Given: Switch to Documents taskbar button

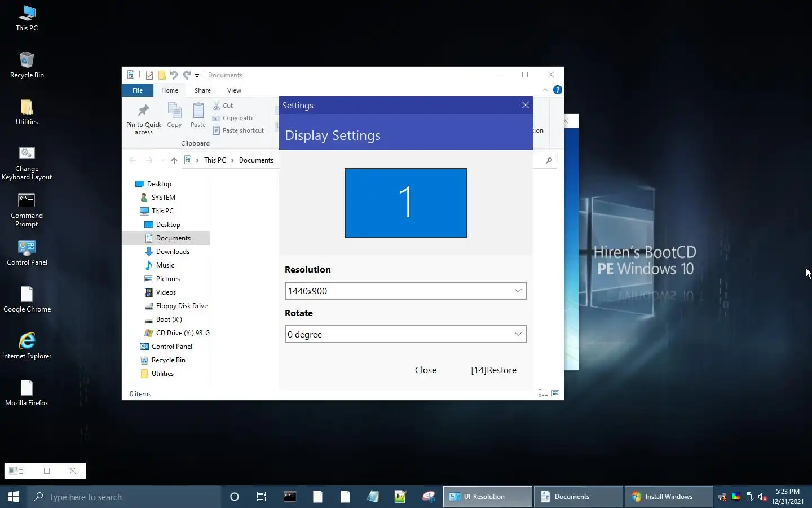Looking at the screenshot, I should point(579,497).
